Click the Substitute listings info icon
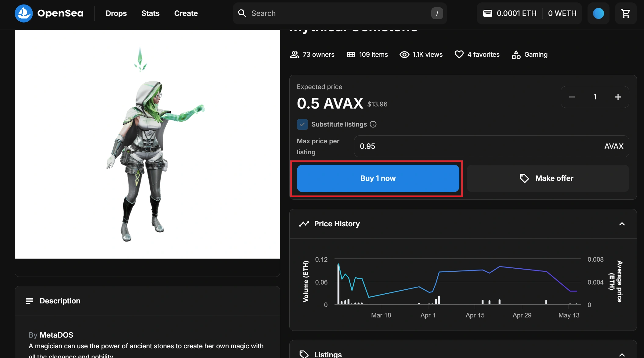 373,124
